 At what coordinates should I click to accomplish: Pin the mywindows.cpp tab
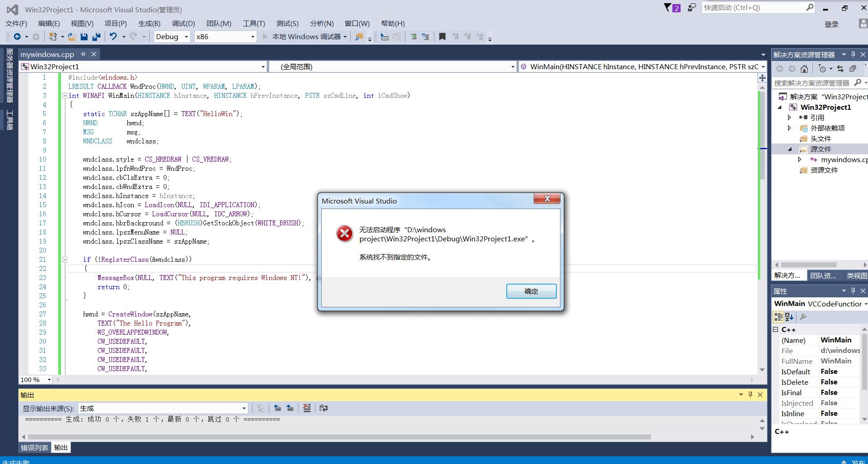click(x=83, y=54)
